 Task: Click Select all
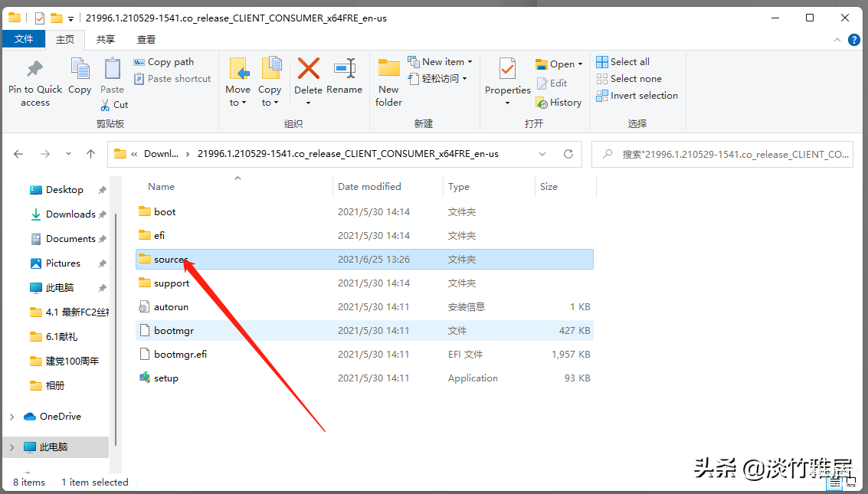[623, 61]
